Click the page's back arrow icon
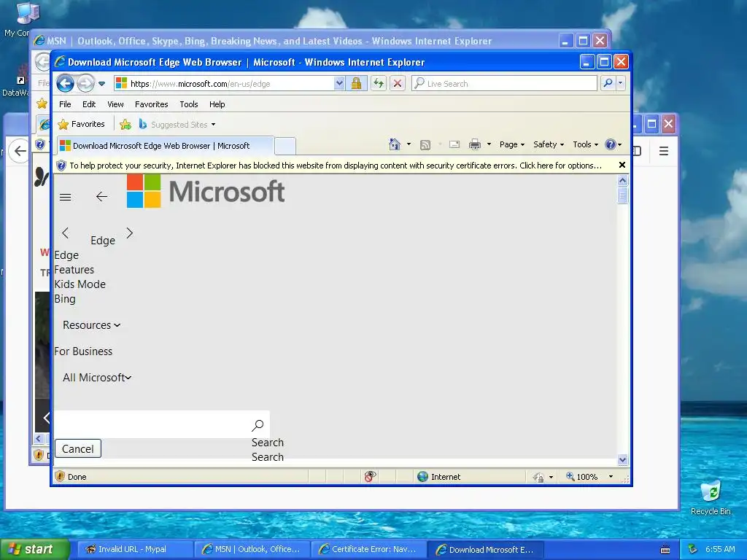Viewport: 747px width, 560px height. [x=101, y=197]
